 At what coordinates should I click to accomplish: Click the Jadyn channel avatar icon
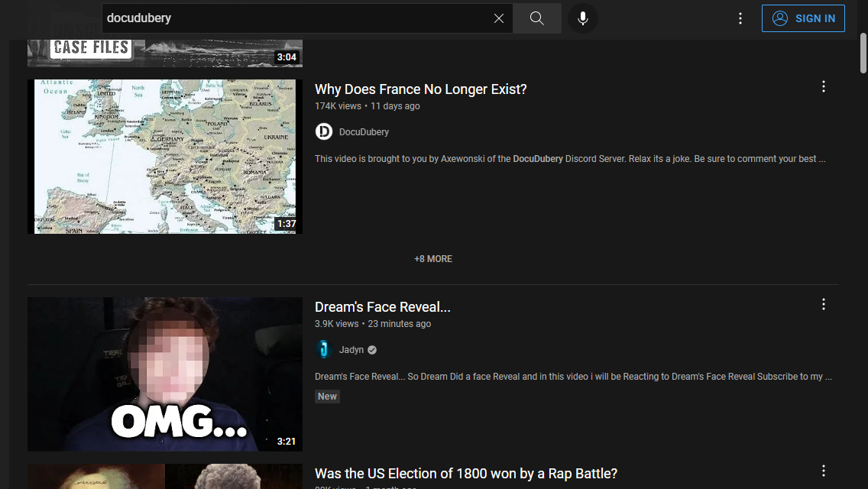click(324, 350)
